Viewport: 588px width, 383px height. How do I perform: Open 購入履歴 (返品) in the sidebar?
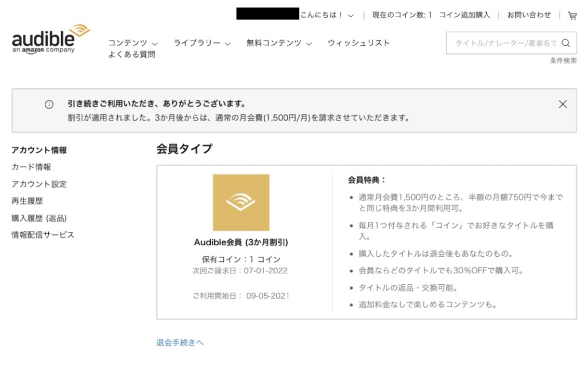(x=39, y=218)
